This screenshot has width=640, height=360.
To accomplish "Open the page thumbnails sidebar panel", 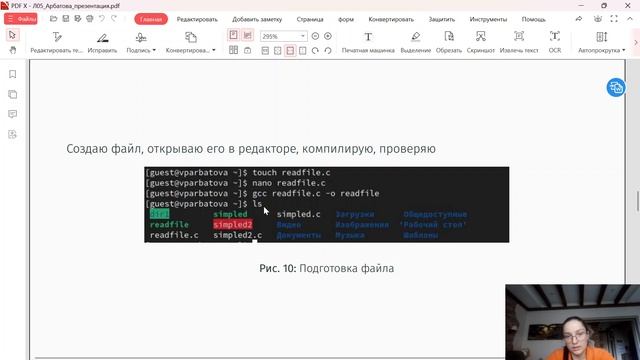I will (13, 94).
